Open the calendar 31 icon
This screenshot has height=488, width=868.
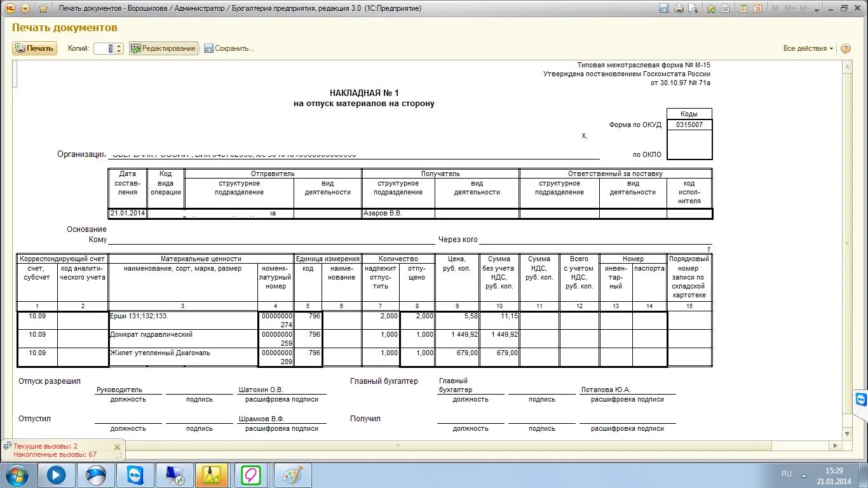[x=757, y=8]
